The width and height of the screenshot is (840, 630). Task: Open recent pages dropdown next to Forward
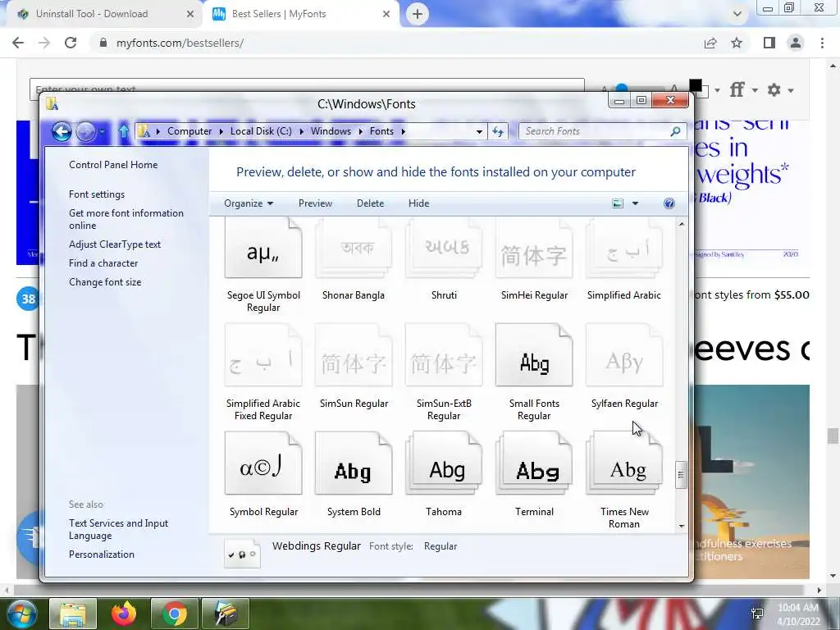[102, 131]
